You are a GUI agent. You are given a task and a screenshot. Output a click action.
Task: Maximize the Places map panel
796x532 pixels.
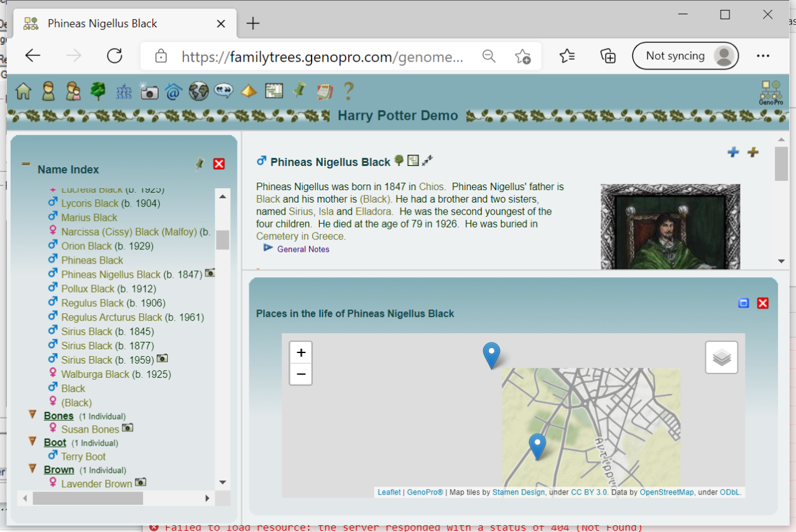pos(743,303)
